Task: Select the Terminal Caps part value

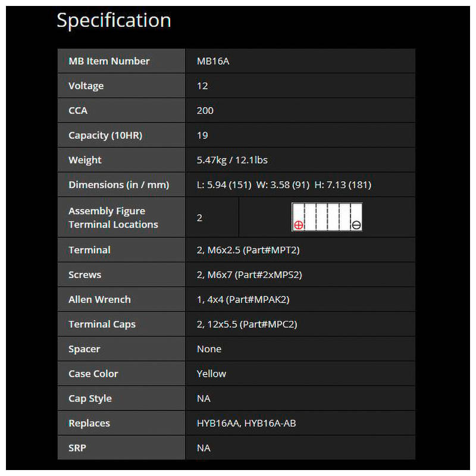Action: coord(247,324)
